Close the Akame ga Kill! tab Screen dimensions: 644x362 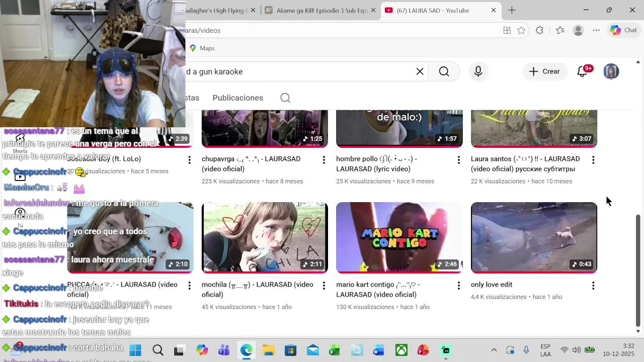[373, 10]
